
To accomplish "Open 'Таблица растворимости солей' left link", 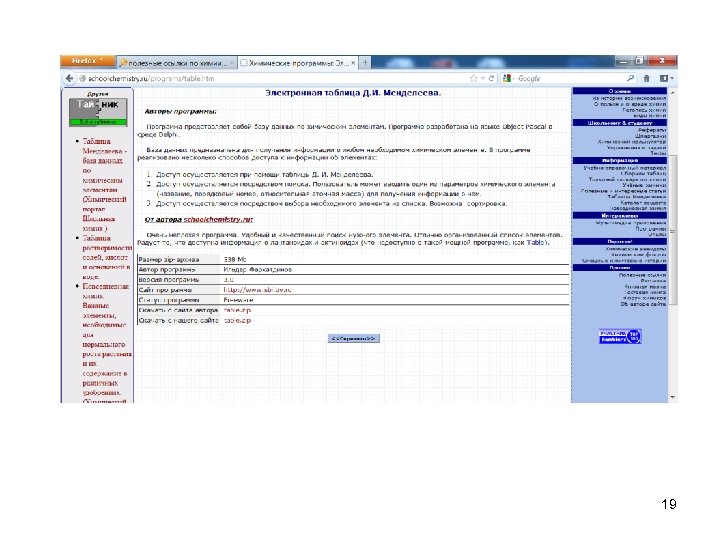I will pyautogui.click(x=107, y=257).
